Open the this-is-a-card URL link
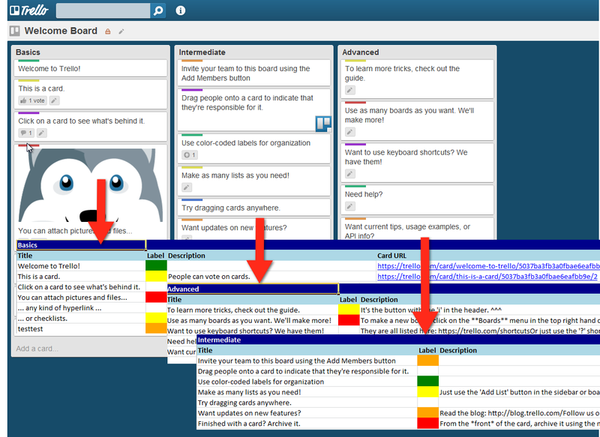The image size is (600, 437). [487, 276]
